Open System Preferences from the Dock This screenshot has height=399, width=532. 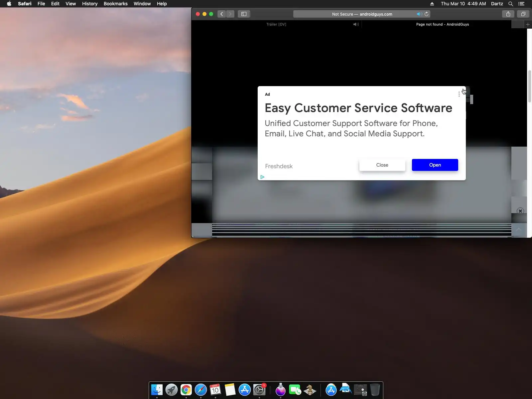coord(259,390)
